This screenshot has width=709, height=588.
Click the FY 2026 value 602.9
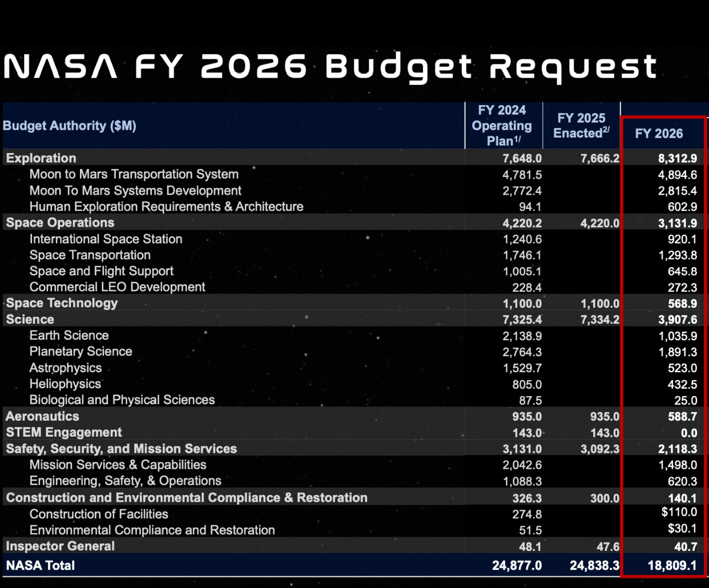click(x=682, y=207)
